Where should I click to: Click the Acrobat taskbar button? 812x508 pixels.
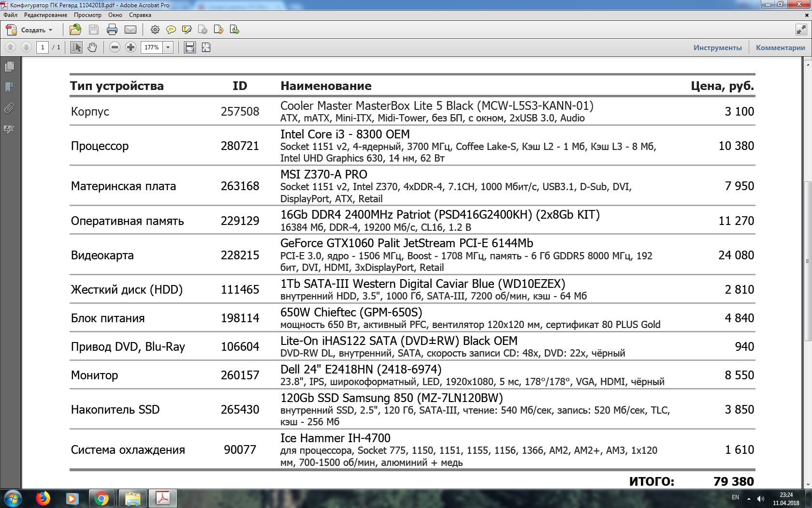click(x=163, y=498)
